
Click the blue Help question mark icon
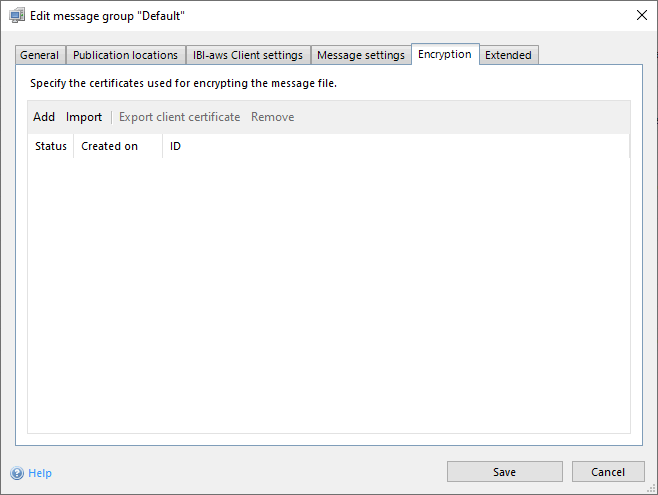coord(17,473)
